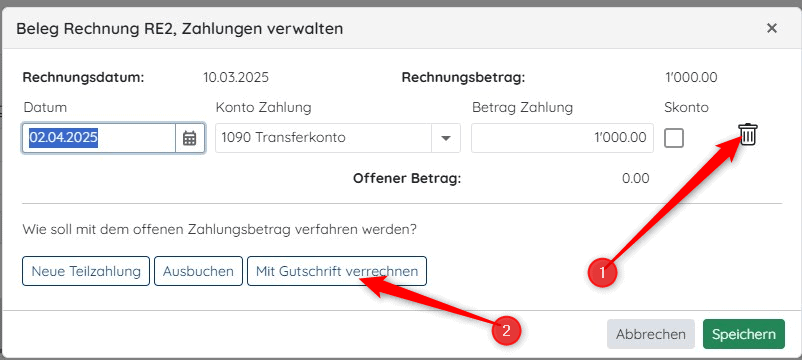Select the 1090 Transferkonto combo box
802x360 pixels.
338,138
